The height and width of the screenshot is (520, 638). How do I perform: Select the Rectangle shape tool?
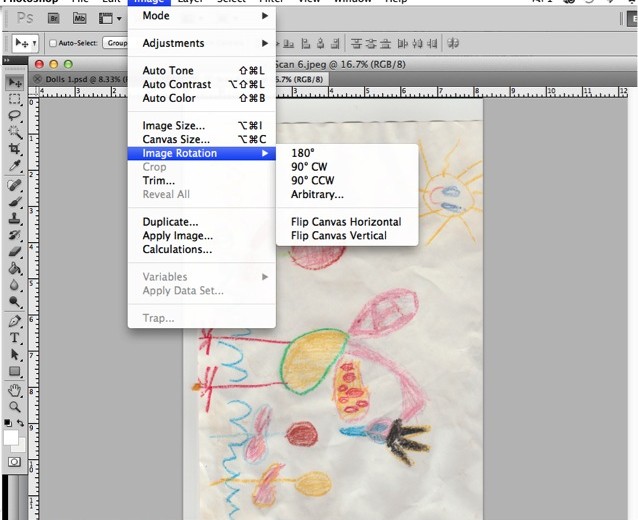(x=15, y=371)
